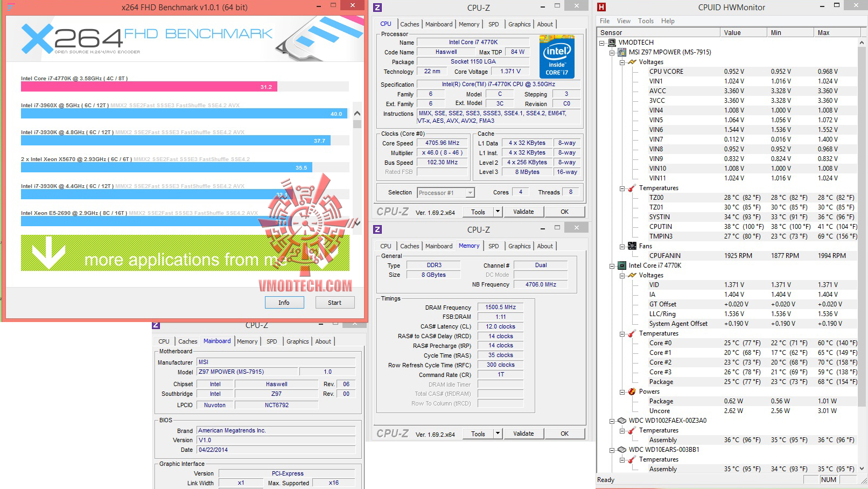The width and height of the screenshot is (868, 489).
Task: Click the WDC WD1002FAEX drive icon
Action: pos(622,421)
